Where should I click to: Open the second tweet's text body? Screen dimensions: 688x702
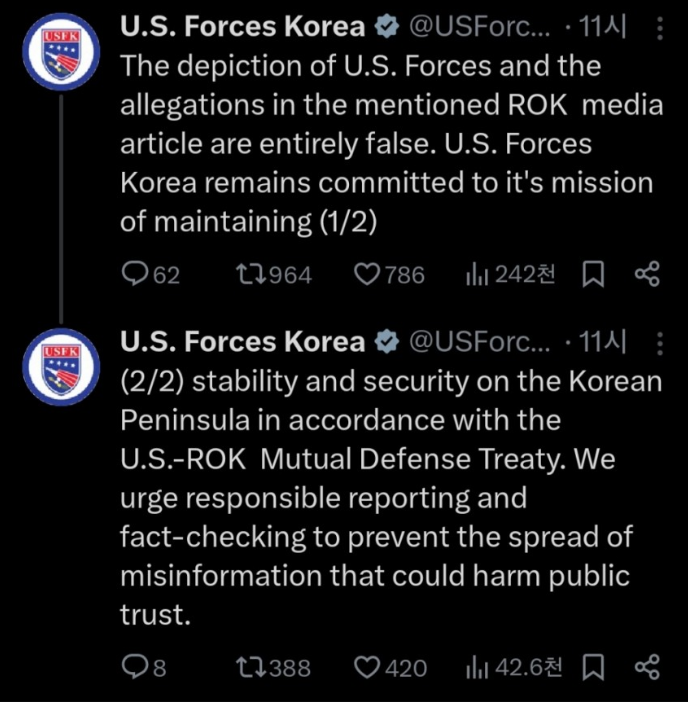390,498
